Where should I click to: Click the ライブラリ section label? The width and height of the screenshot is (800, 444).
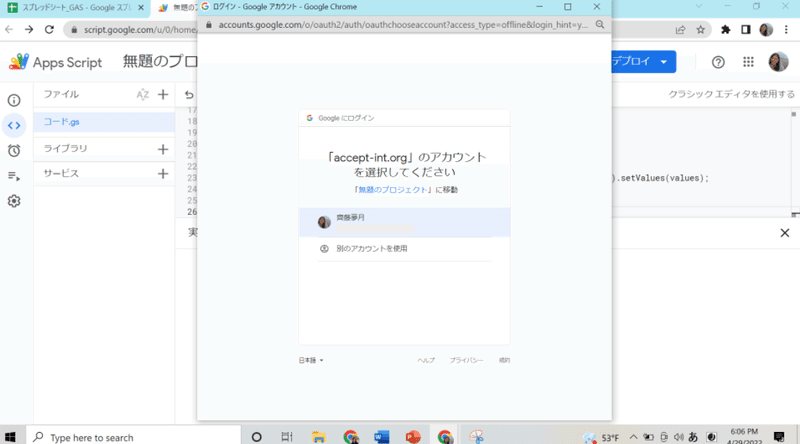click(65, 149)
